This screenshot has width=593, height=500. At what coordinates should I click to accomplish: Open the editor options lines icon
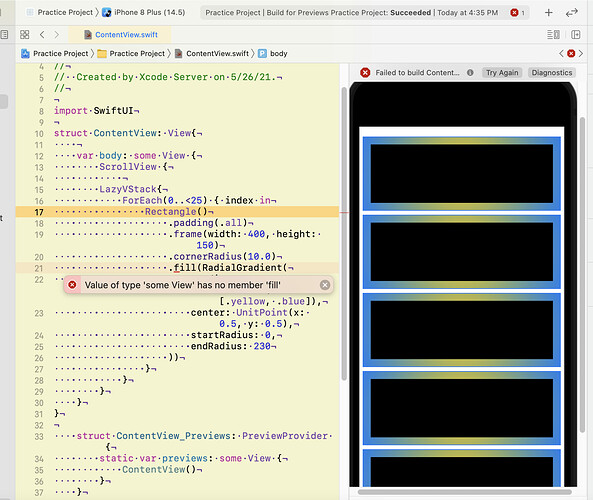554,35
